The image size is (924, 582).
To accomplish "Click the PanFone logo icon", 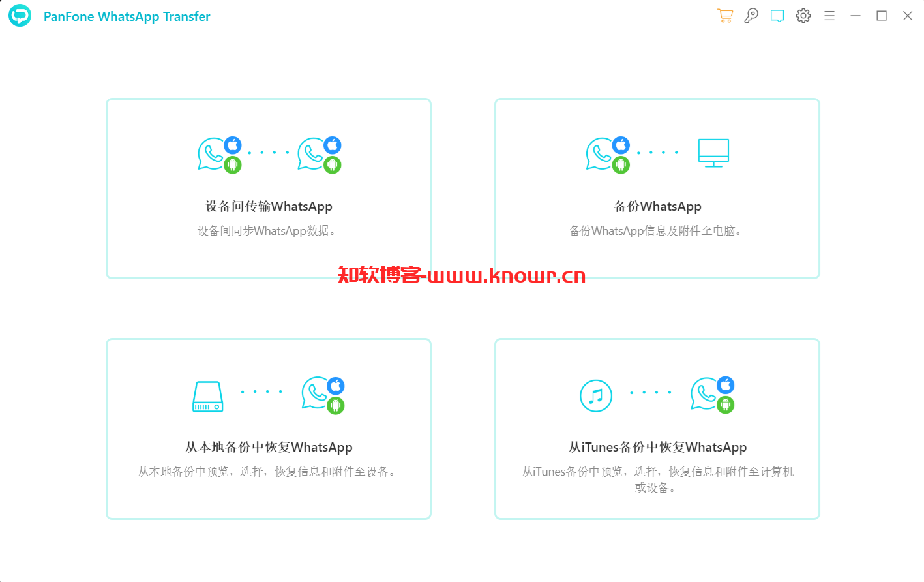I will (x=20, y=16).
